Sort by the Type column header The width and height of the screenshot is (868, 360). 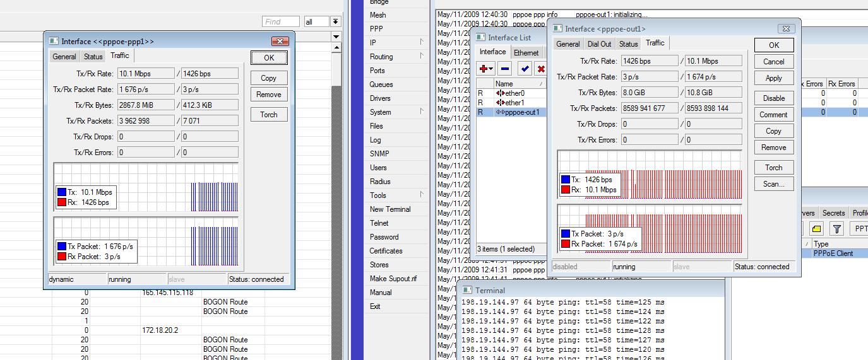click(839, 244)
